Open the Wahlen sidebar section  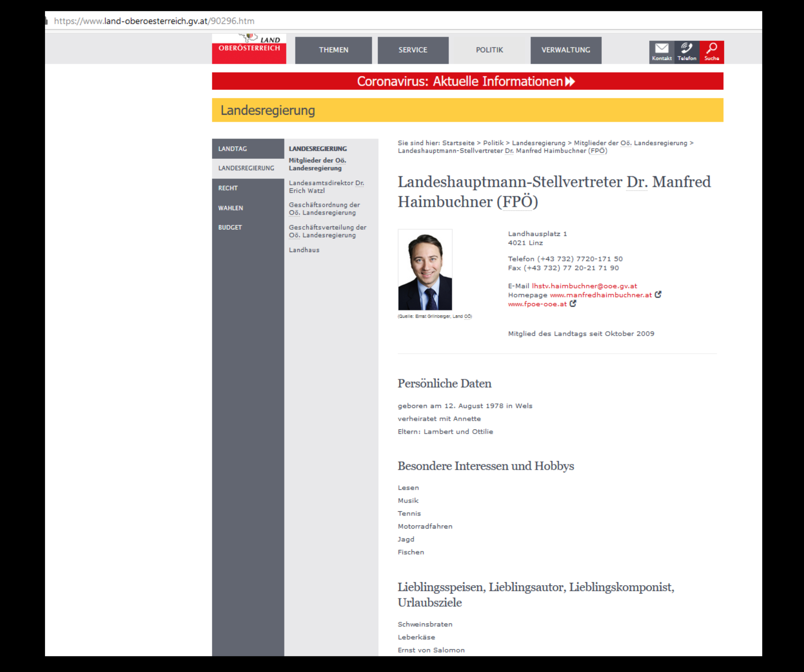[231, 208]
